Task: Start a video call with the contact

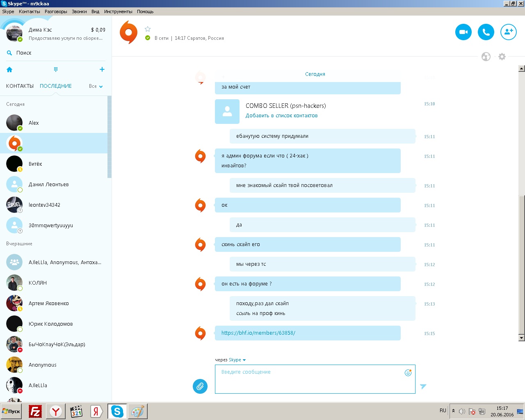Action: click(x=463, y=32)
